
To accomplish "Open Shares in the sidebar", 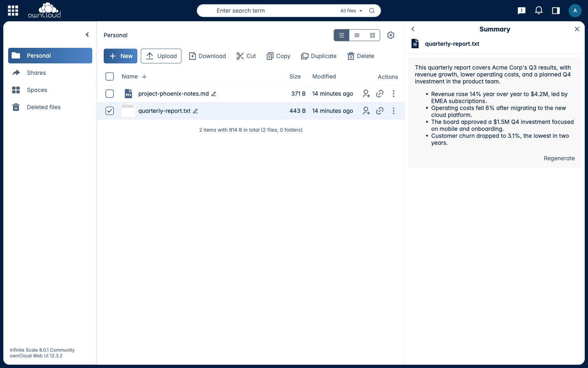I will click(50, 73).
